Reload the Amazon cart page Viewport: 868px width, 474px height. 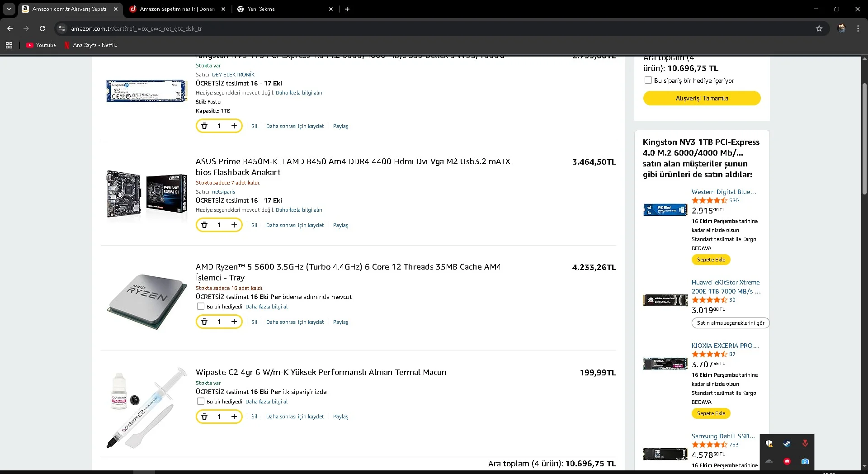(42, 28)
